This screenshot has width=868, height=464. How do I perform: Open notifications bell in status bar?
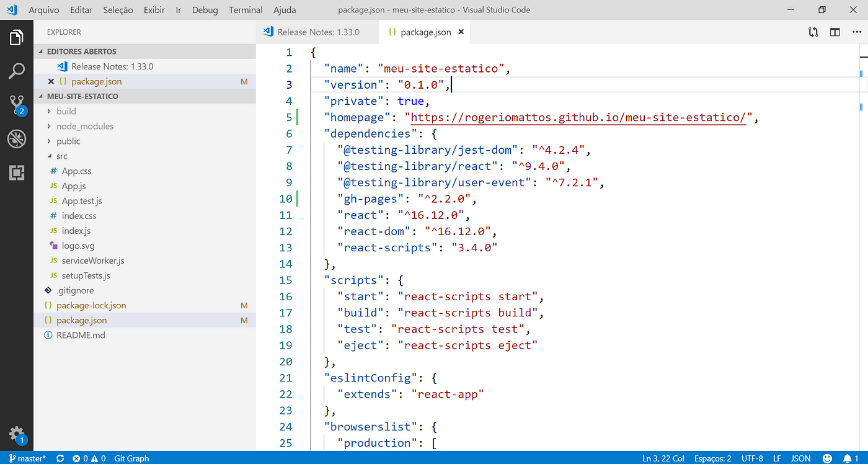851,458
